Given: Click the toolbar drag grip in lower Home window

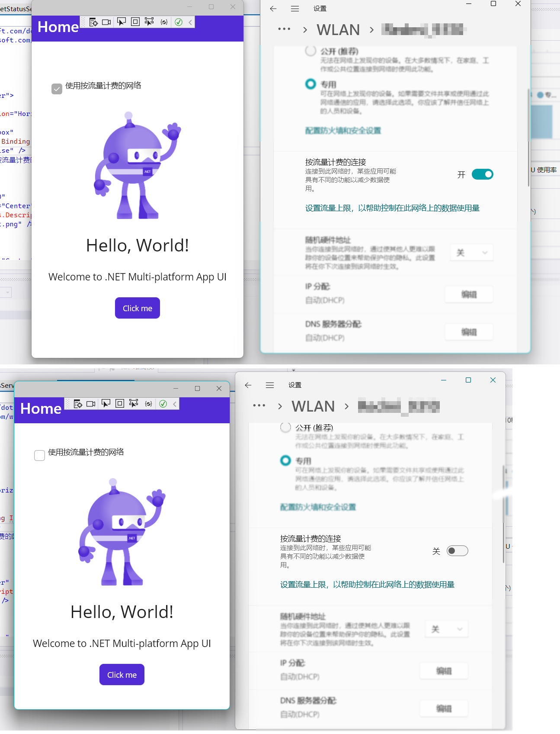Looking at the screenshot, I should [68, 404].
